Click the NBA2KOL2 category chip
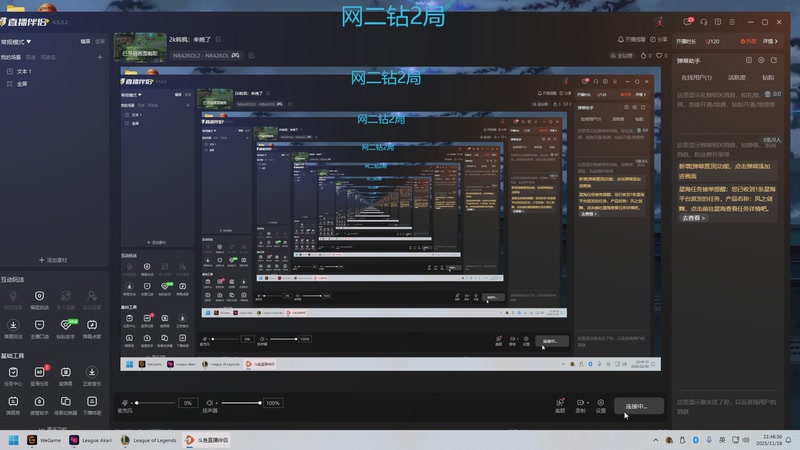800x450 pixels. click(x=206, y=55)
